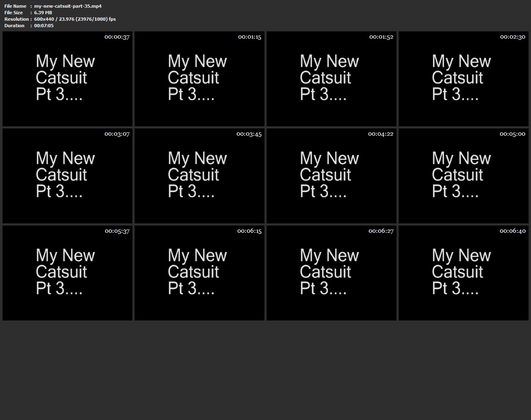The image size is (531, 420).
Task: Select the thumbnail stamped 00:01:15
Action: tap(199, 79)
